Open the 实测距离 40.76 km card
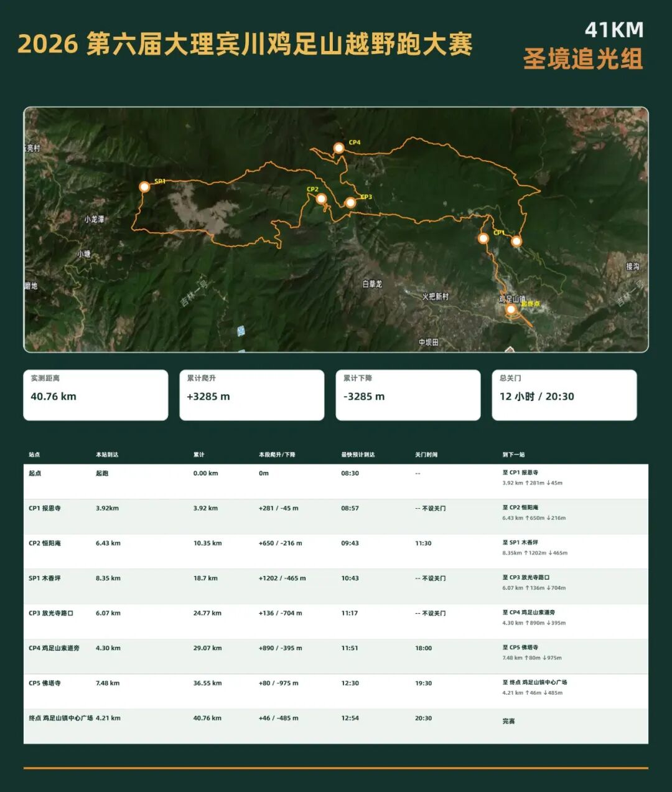 (96, 395)
